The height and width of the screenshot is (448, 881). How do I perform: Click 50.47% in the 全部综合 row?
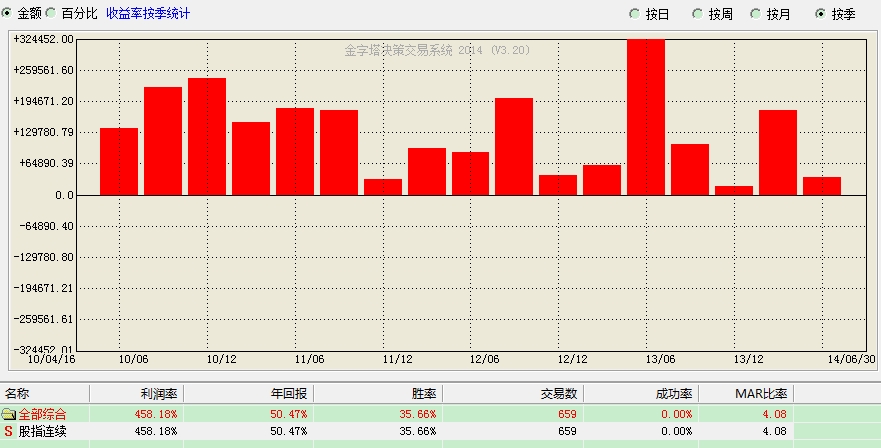click(289, 415)
